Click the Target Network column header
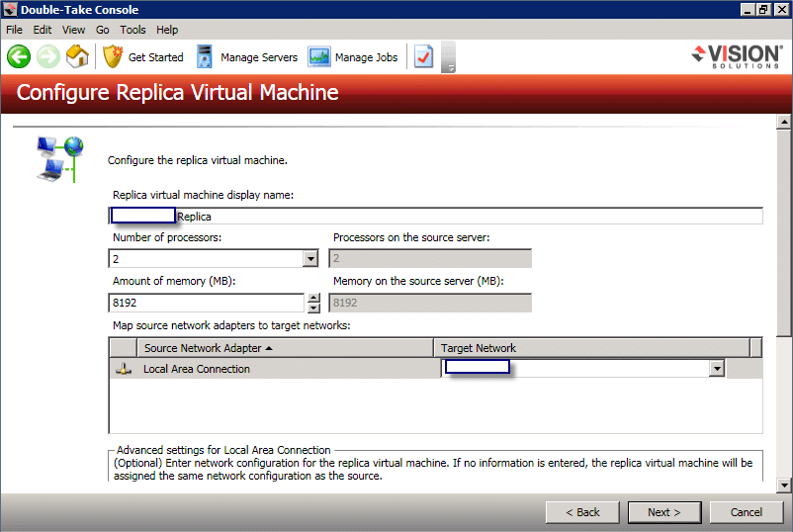The image size is (793, 532). point(591,348)
